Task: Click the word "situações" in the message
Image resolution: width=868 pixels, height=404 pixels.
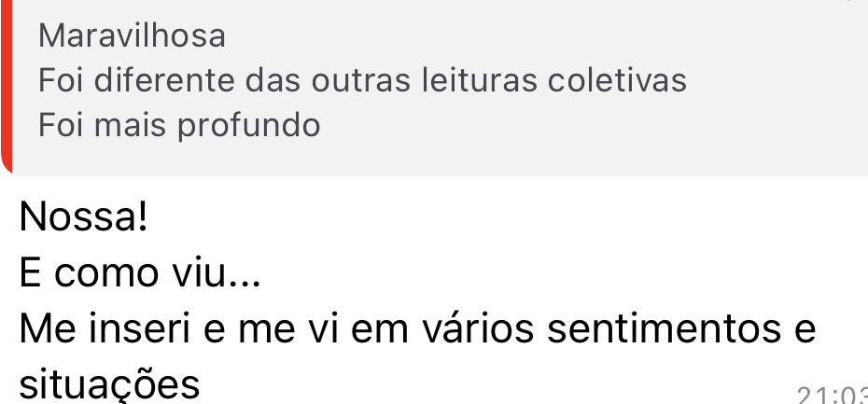Action: (109, 383)
